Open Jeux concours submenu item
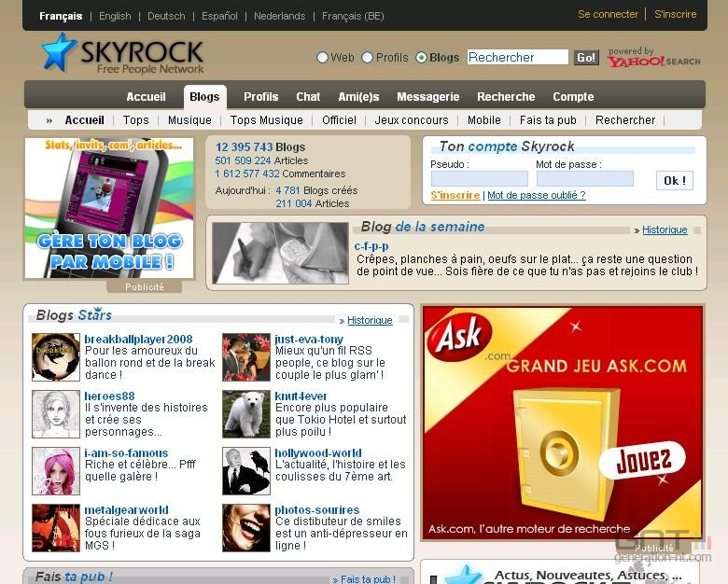This screenshot has width=728, height=584. pos(412,120)
